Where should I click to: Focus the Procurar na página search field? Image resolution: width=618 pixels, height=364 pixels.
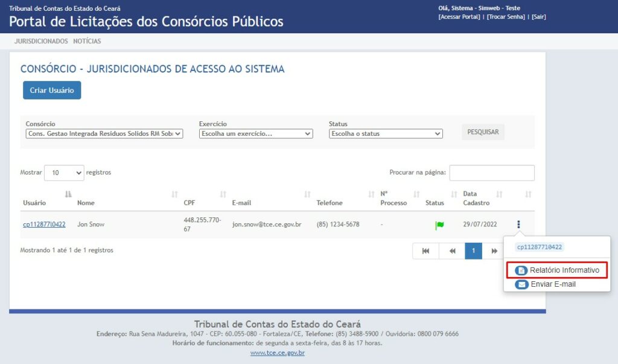[x=492, y=173]
